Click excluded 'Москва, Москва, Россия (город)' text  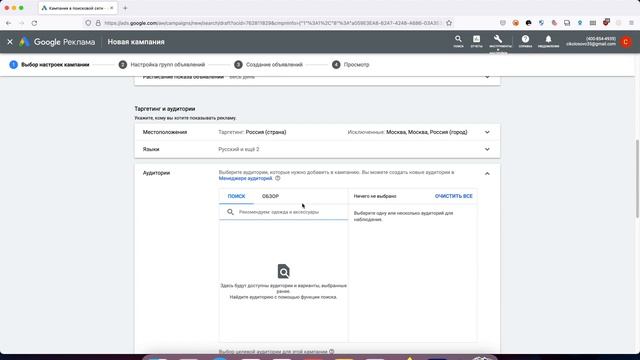[427, 132]
